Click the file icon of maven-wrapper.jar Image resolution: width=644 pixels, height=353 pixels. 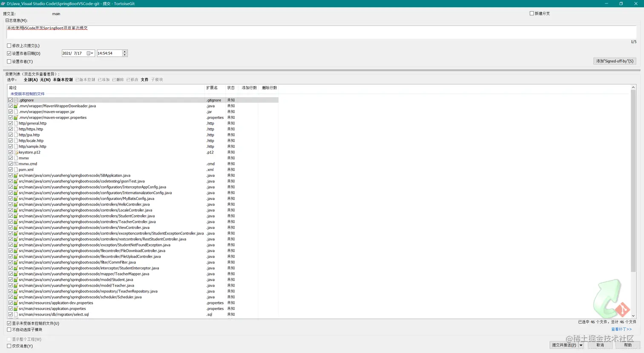point(16,112)
